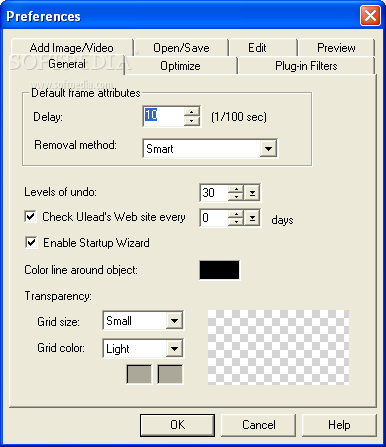This screenshot has width=386, height=447.
Task: Close the Preferences dialog
Action: pos(370,16)
